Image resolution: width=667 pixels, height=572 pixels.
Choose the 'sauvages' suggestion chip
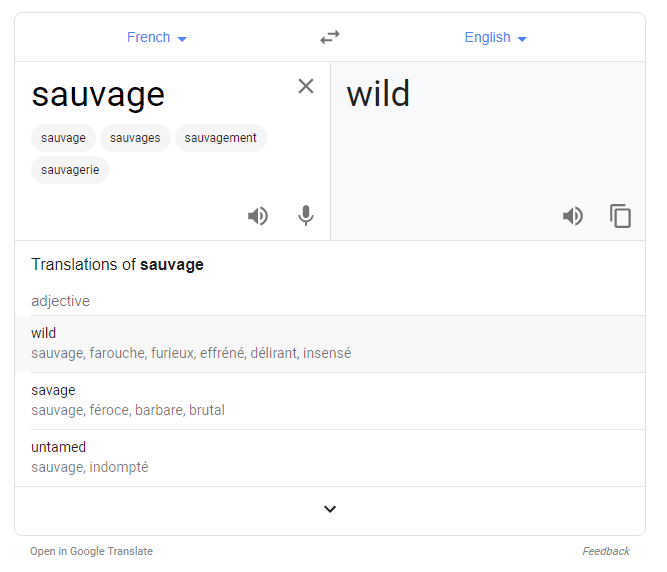click(x=135, y=138)
